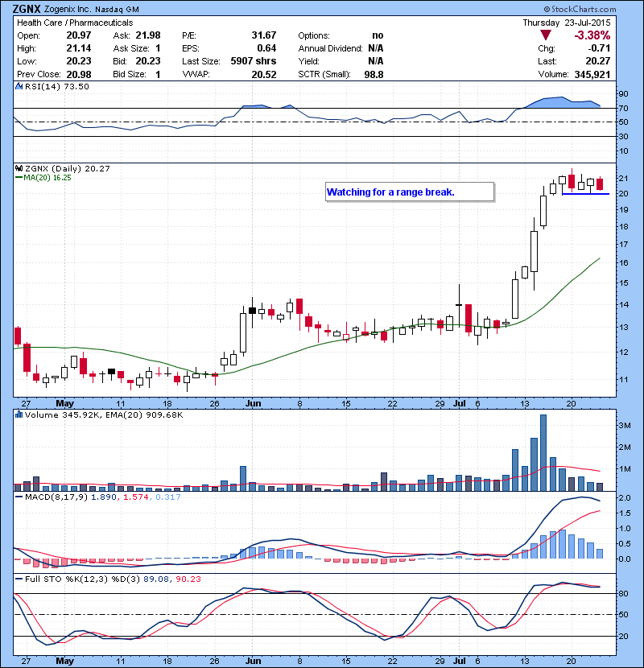Click the Ask 21.98 value

[148, 35]
